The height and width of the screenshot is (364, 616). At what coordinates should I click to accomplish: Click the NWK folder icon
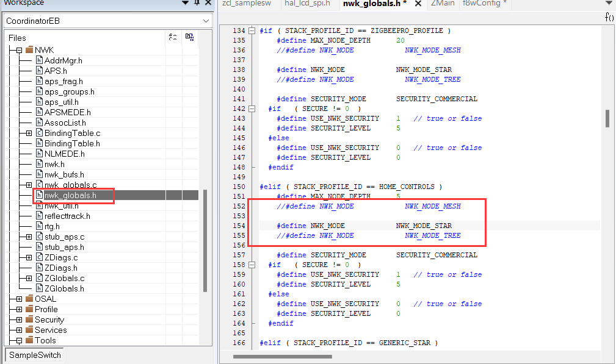29,50
